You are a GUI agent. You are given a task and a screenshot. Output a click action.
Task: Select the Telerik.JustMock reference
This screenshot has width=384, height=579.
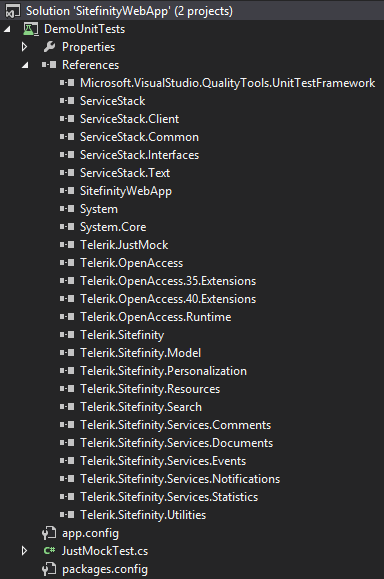pyautogui.click(x=124, y=245)
